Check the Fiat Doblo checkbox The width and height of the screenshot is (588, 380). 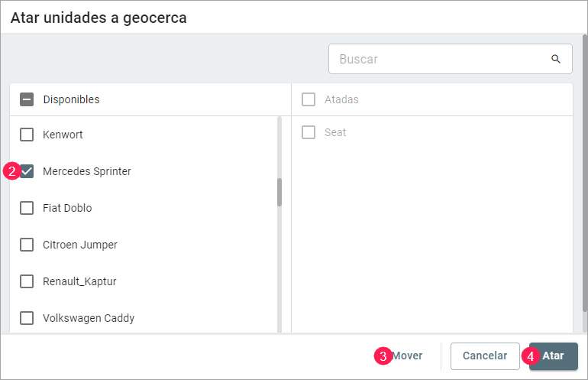pos(27,208)
